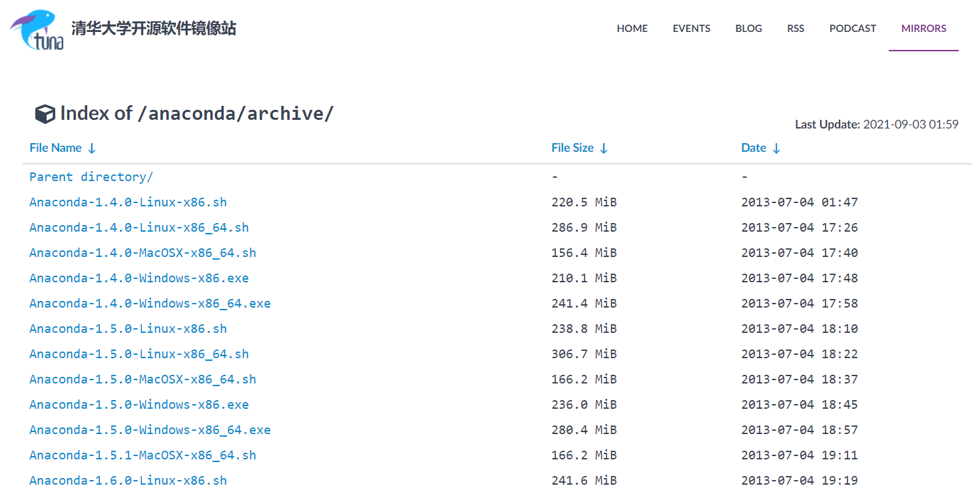Click the 241.6 MiB file size
980x496 pixels.
point(584,480)
